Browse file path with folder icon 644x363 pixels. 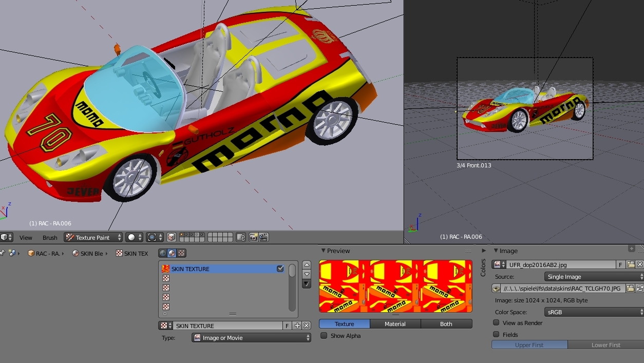point(630,289)
